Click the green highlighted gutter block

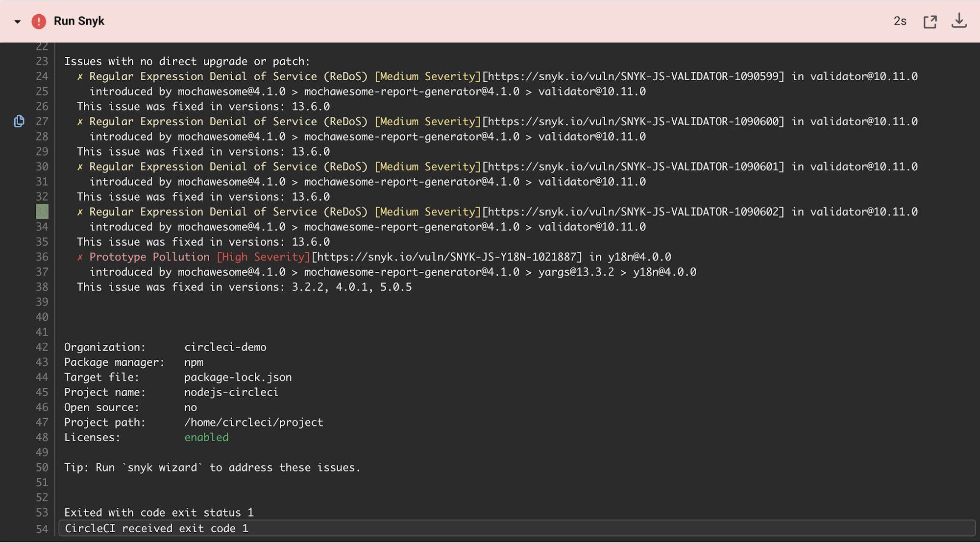42,212
